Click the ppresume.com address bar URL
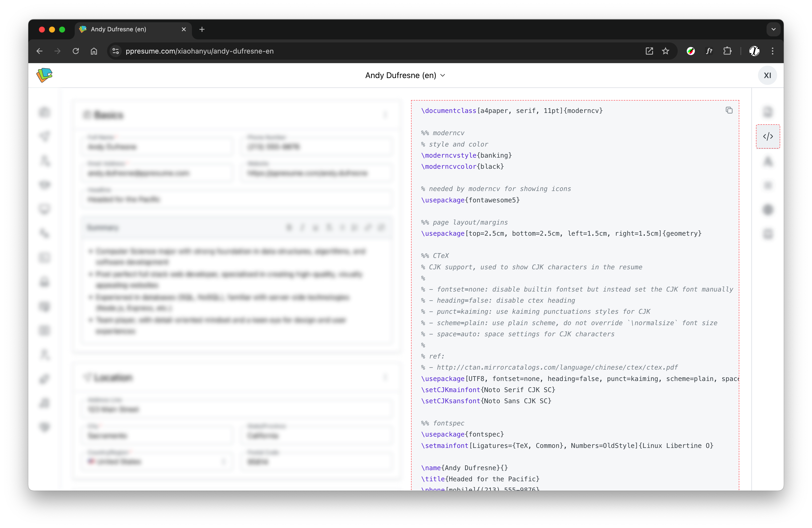Image resolution: width=812 pixels, height=528 pixels. [x=199, y=51]
